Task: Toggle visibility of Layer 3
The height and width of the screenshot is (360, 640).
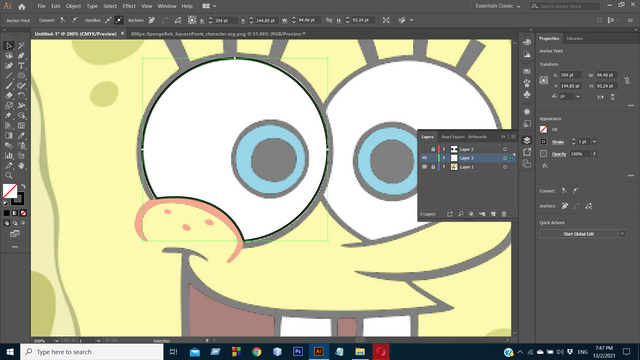Action: point(424,158)
